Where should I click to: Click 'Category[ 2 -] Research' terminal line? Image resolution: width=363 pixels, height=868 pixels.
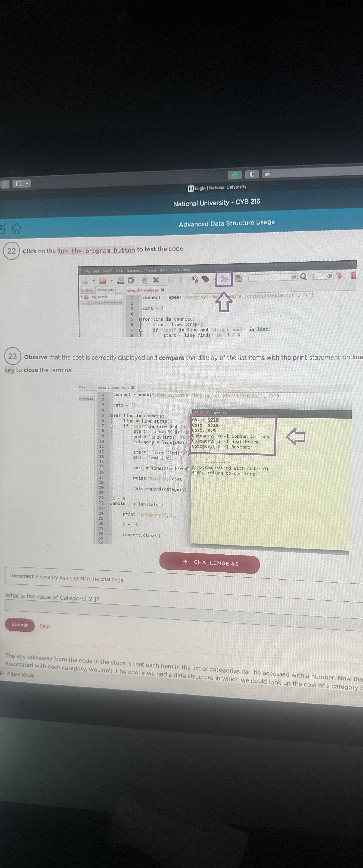click(x=222, y=447)
